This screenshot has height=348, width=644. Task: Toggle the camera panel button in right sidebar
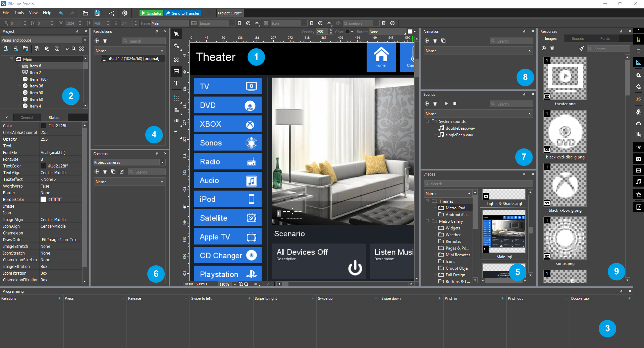pyautogui.click(x=638, y=159)
